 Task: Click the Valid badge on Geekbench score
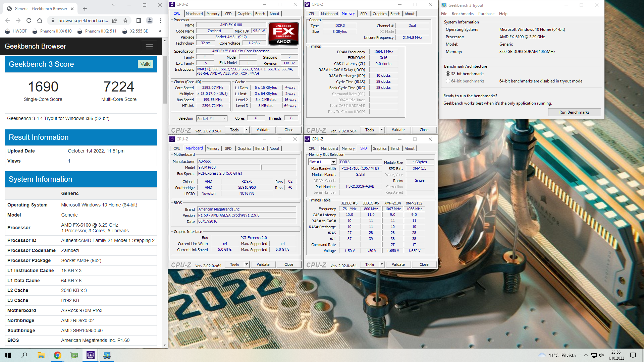pyautogui.click(x=146, y=64)
